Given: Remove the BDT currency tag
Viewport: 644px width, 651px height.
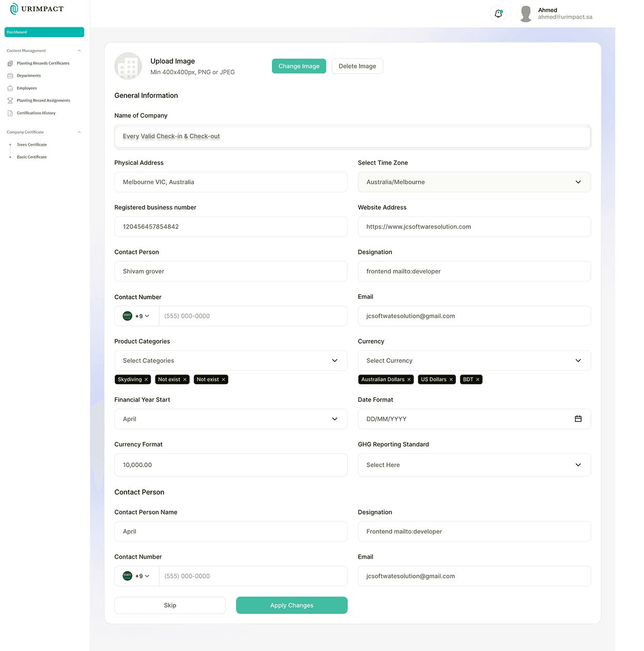Looking at the screenshot, I should coord(478,380).
